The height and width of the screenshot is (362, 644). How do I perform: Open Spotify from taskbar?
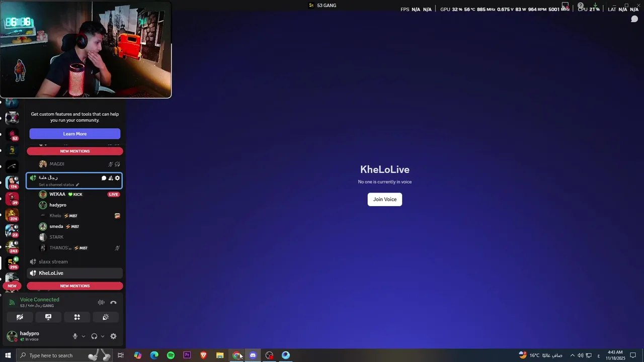[171, 355]
